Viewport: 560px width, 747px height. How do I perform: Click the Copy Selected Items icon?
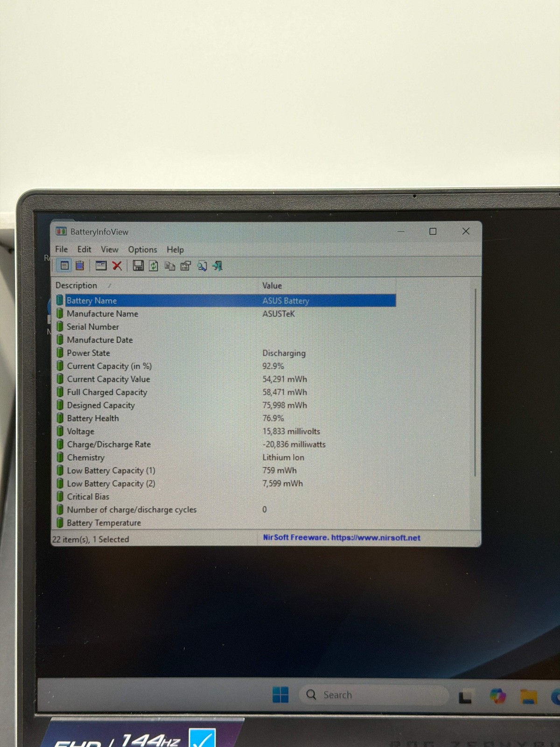(170, 266)
